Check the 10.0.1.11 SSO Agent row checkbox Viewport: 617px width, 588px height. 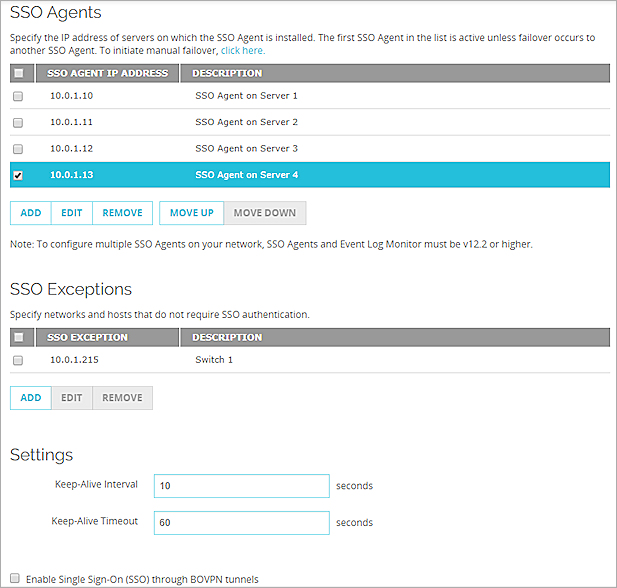click(18, 122)
